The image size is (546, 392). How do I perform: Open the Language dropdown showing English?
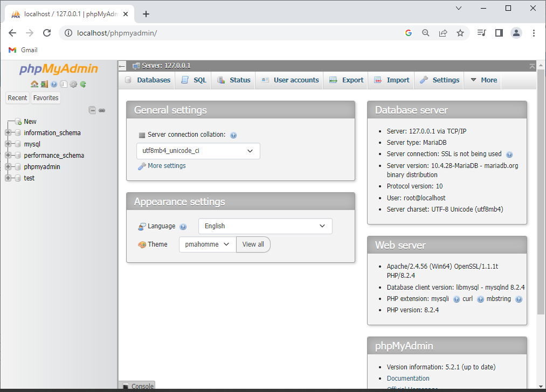click(x=265, y=226)
